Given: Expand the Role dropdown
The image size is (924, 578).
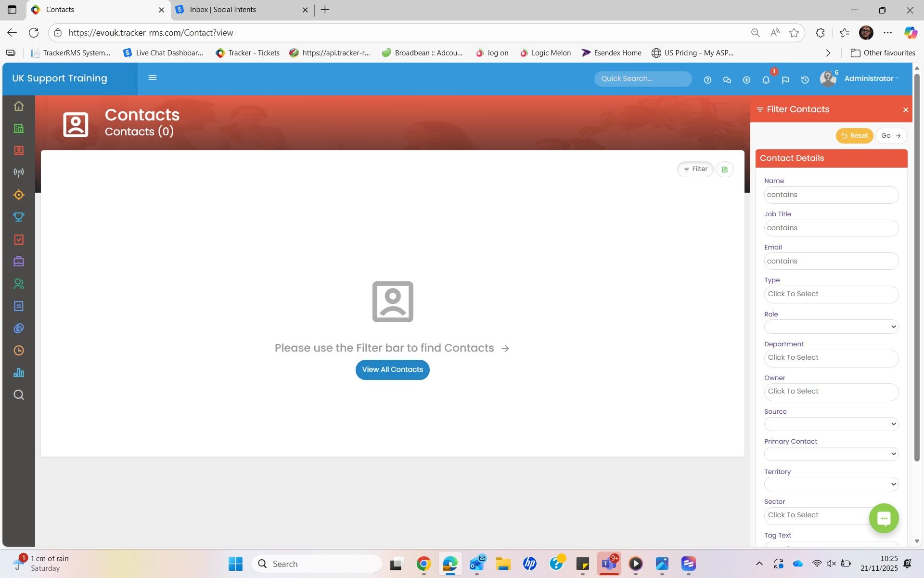Looking at the screenshot, I should click(x=831, y=327).
